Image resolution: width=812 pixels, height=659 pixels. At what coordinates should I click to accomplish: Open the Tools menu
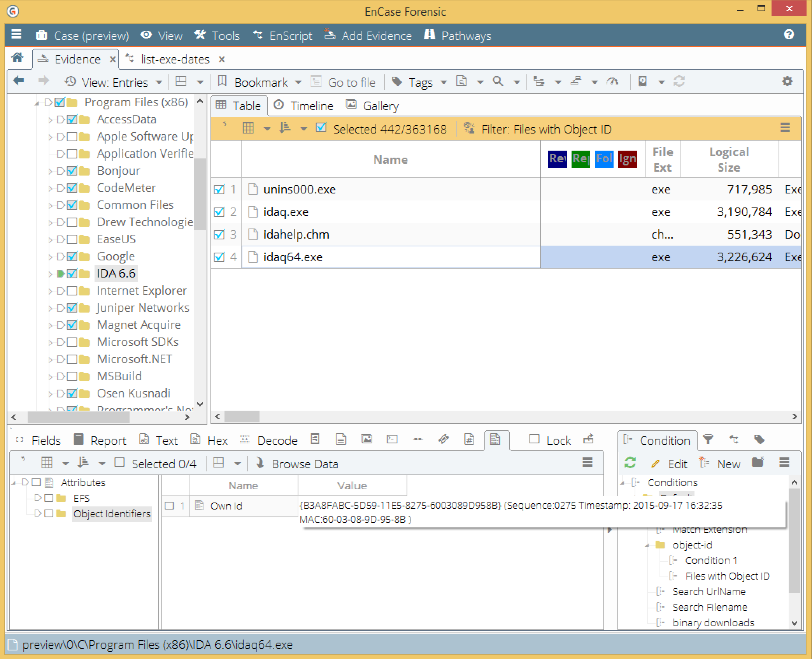[x=217, y=35]
